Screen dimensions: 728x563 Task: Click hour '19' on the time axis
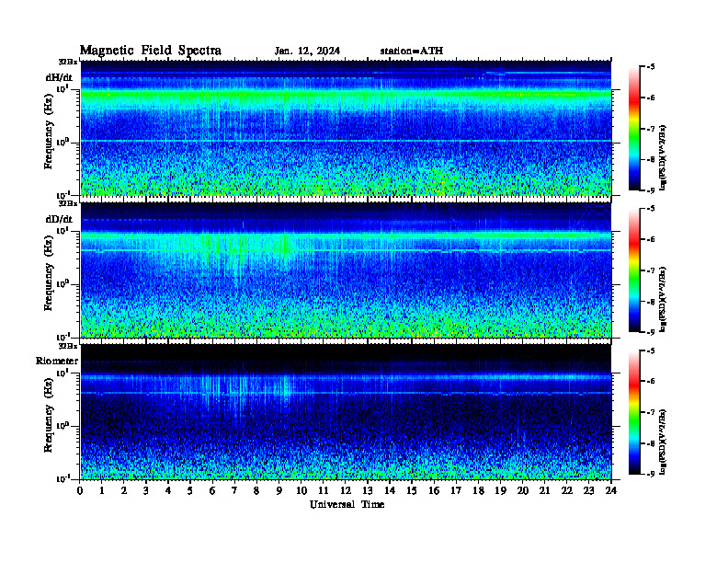(x=500, y=491)
